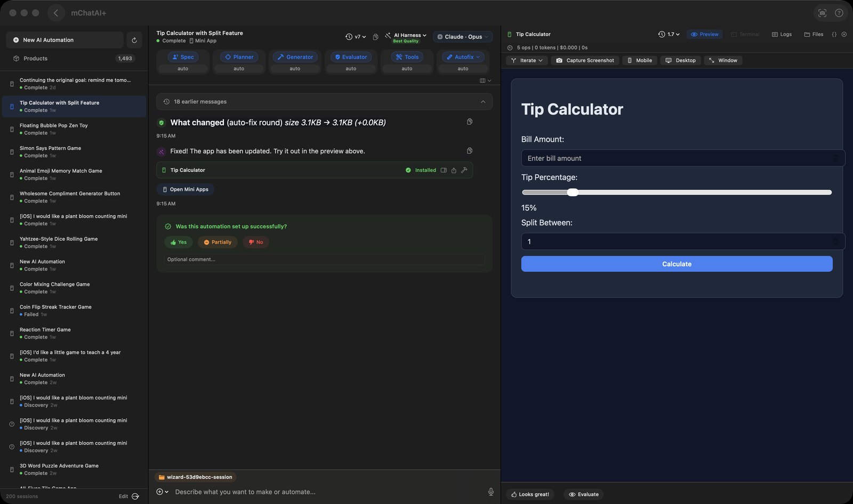Click the Tip Percentage slider handle
The height and width of the screenshot is (504, 853).
pos(573,192)
